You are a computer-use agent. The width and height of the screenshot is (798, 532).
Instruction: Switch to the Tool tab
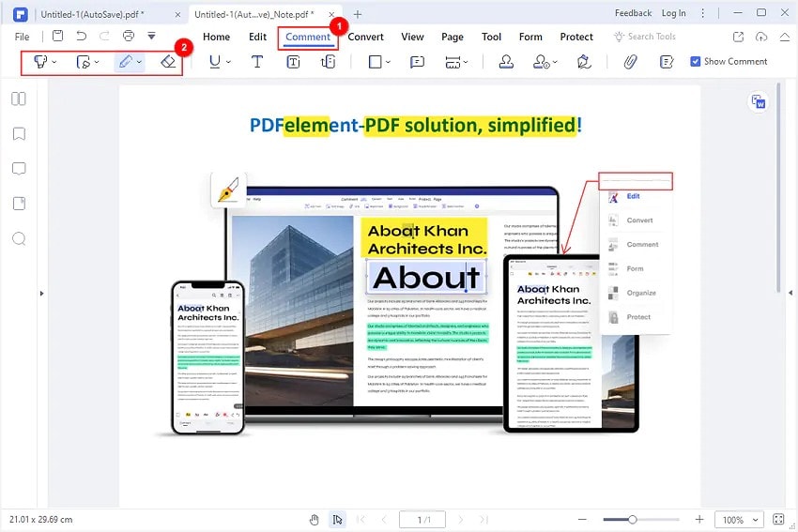click(x=491, y=37)
